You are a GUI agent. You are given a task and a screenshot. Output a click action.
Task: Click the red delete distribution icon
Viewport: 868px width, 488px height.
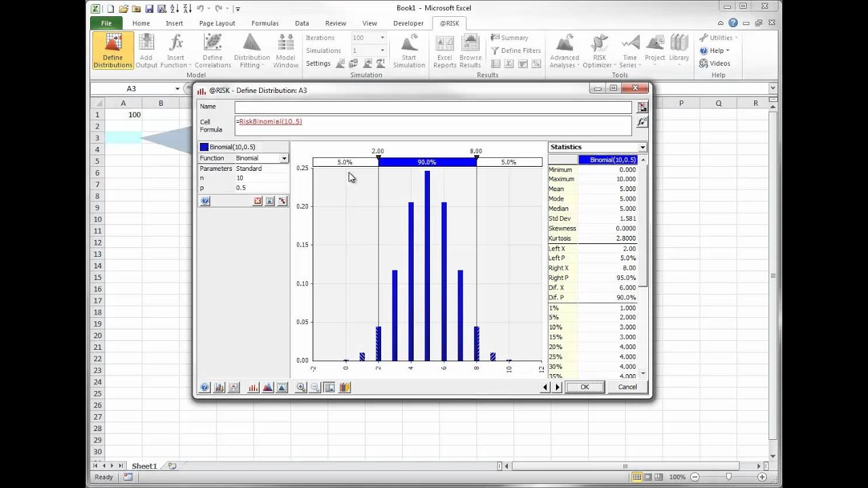pyautogui.click(x=258, y=201)
